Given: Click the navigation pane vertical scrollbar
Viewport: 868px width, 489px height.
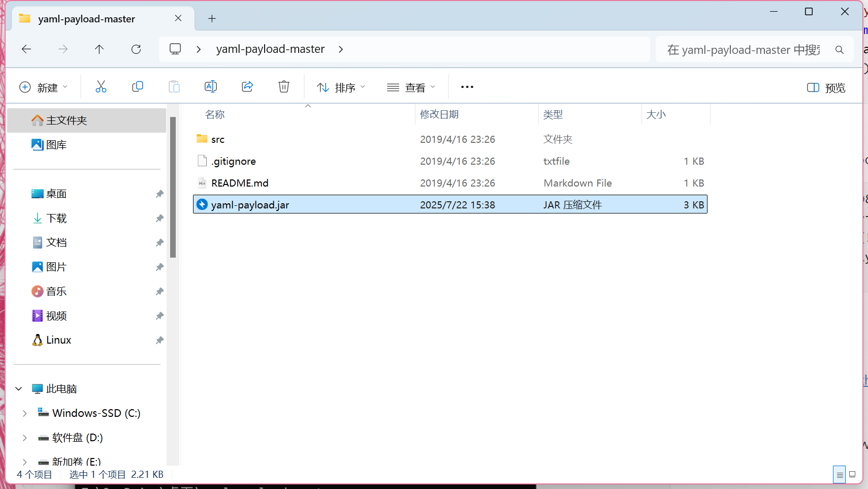Looking at the screenshot, I should [173, 187].
